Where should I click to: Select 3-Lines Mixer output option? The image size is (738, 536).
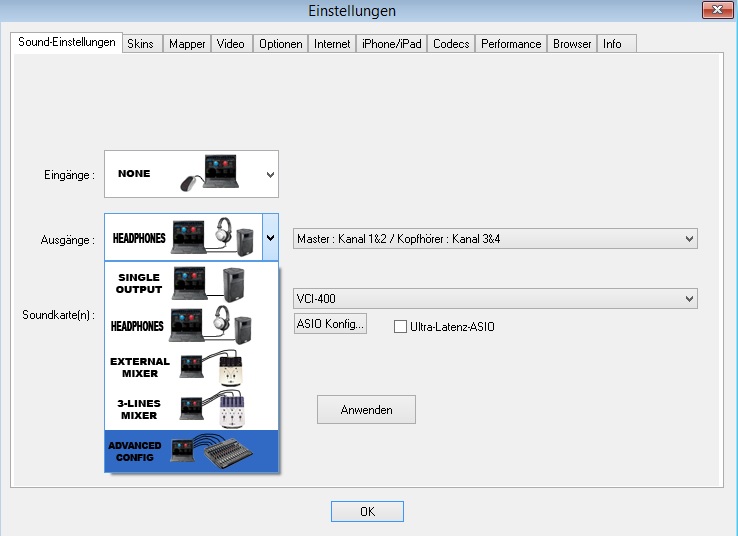coord(192,409)
